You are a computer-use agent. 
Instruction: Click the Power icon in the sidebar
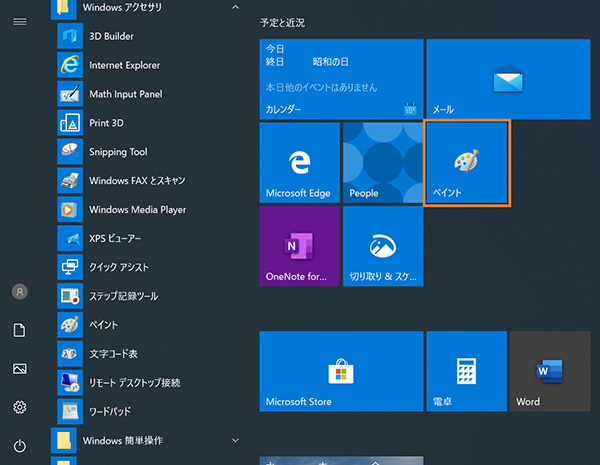20,446
